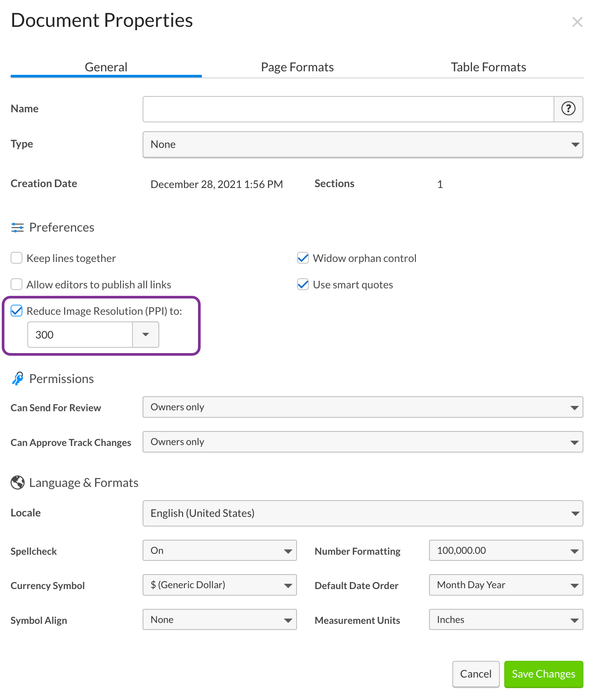Click the Preferences sliders icon
This screenshot has height=700, width=594.
tap(18, 228)
